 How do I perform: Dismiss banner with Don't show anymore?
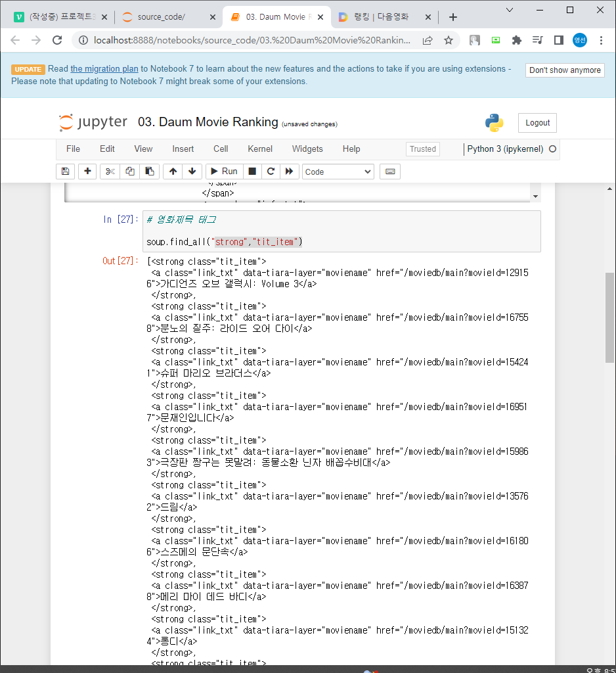point(565,70)
